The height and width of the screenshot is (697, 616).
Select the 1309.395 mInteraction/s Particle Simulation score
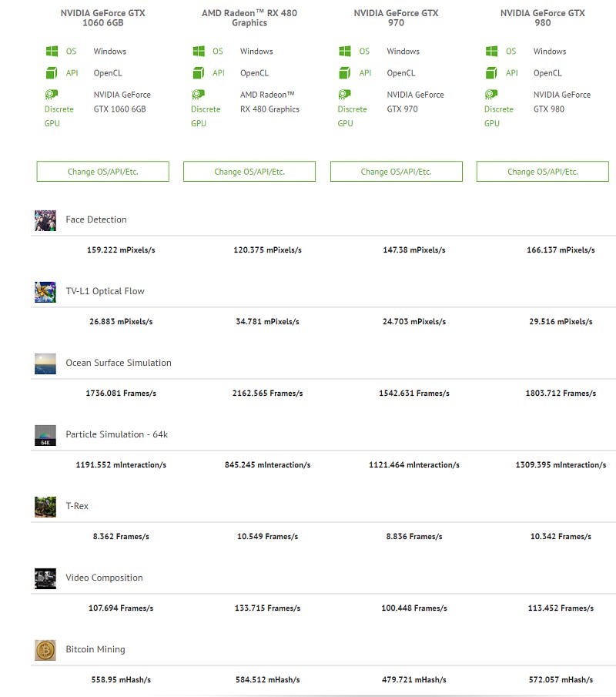tap(561, 464)
